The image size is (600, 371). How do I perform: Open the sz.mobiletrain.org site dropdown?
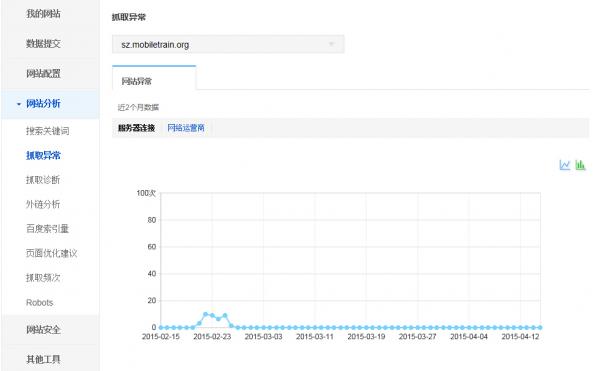tap(228, 44)
